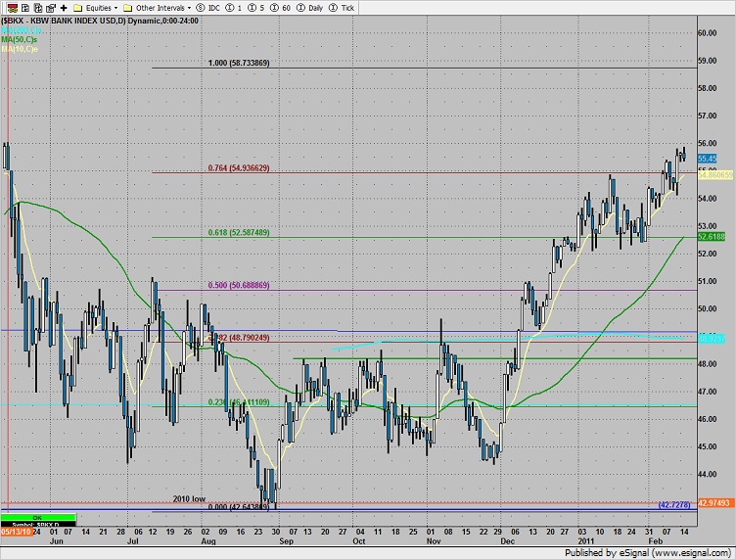Switch to the 60-minute interval
Screen dimensions: 736x560
pyautogui.click(x=283, y=7)
